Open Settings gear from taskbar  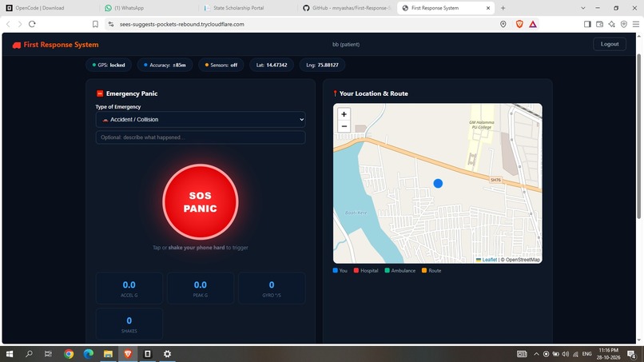[167, 354]
